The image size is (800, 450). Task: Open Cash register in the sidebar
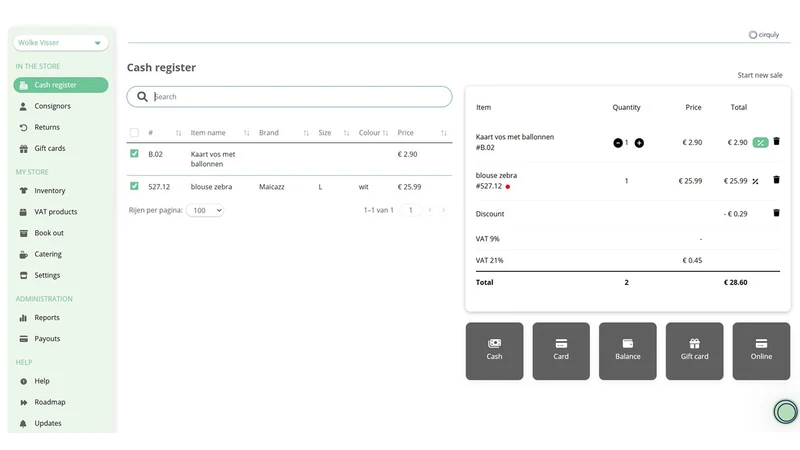pos(60,85)
